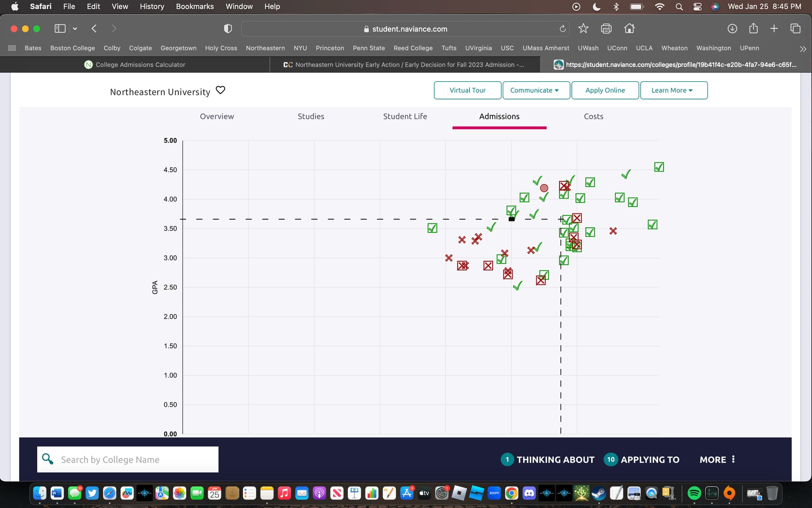
Task: Click the Apply Online button
Action: (605, 90)
